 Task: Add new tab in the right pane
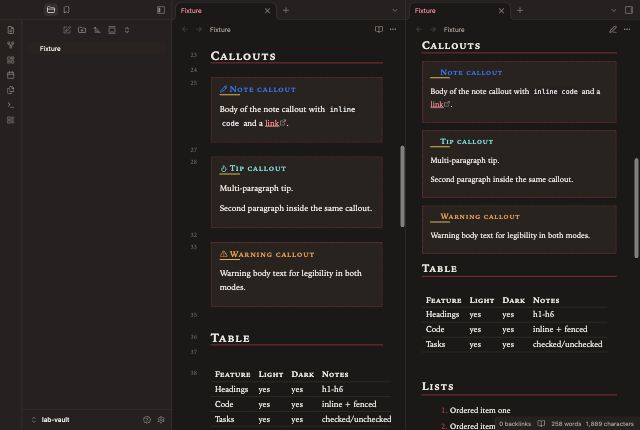tap(520, 11)
